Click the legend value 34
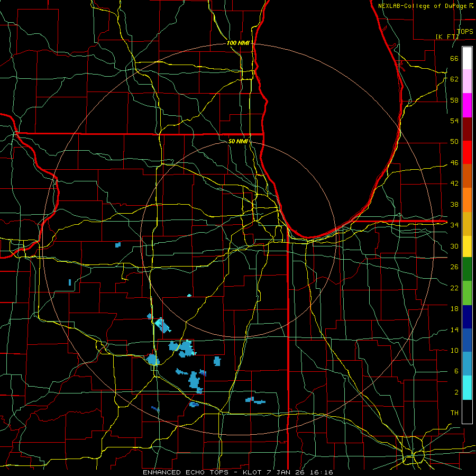 [454, 225]
